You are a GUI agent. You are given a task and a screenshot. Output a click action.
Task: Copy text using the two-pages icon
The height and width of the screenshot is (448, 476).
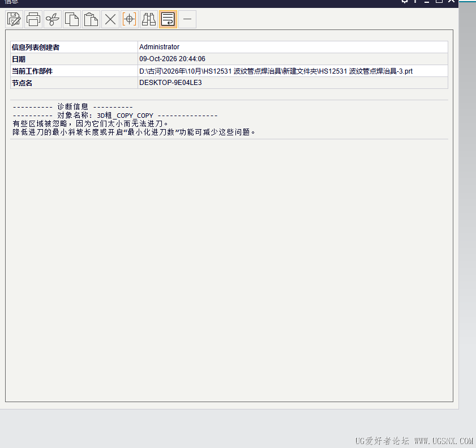[72, 19]
